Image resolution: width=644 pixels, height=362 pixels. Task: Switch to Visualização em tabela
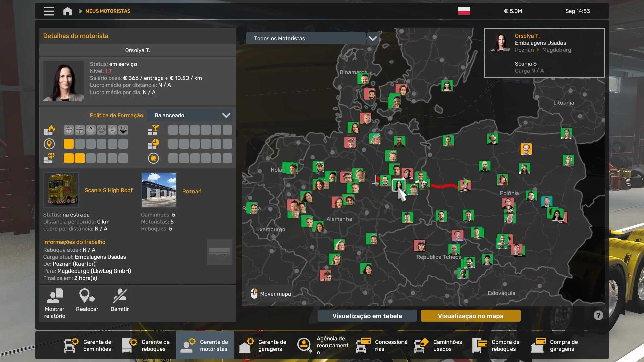tap(367, 316)
